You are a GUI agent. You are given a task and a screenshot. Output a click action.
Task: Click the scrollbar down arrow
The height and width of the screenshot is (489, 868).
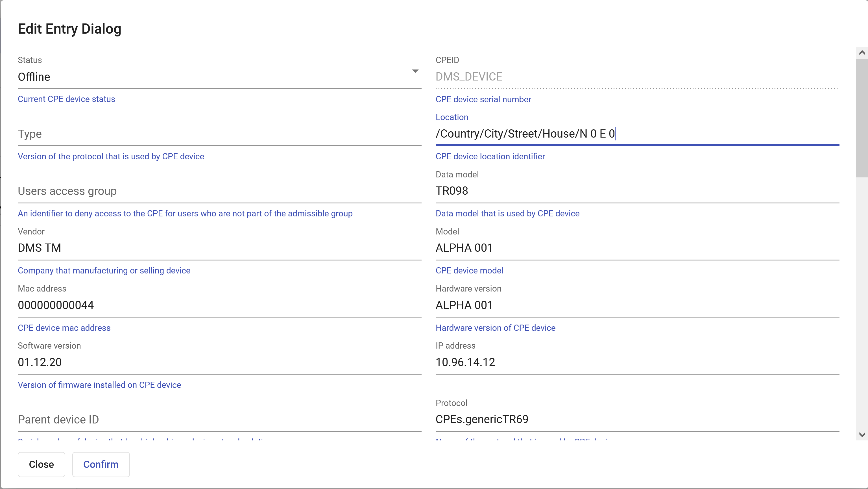pos(862,435)
